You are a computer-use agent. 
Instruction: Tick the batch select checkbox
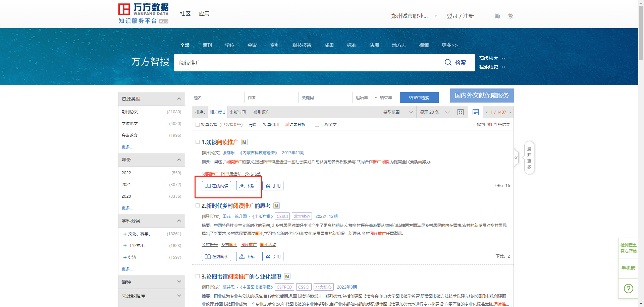coord(198,125)
